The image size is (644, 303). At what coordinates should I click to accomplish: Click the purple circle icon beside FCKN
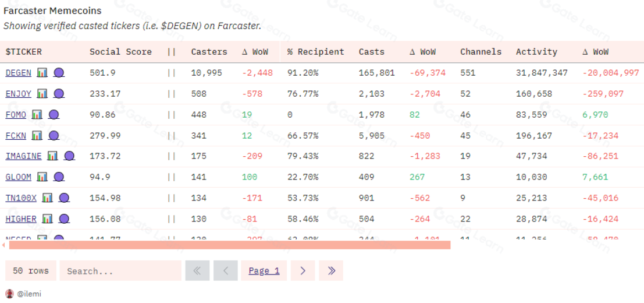(54, 136)
